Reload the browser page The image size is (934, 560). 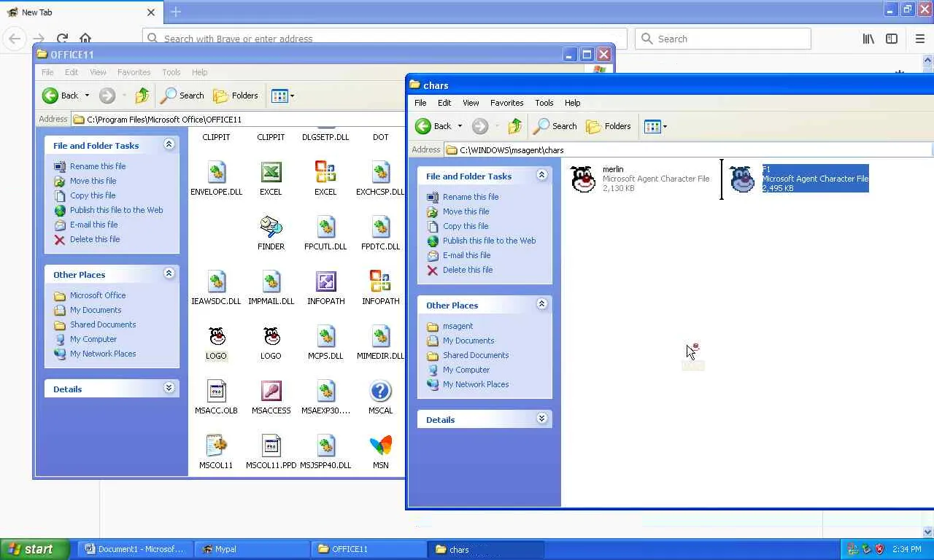point(62,39)
